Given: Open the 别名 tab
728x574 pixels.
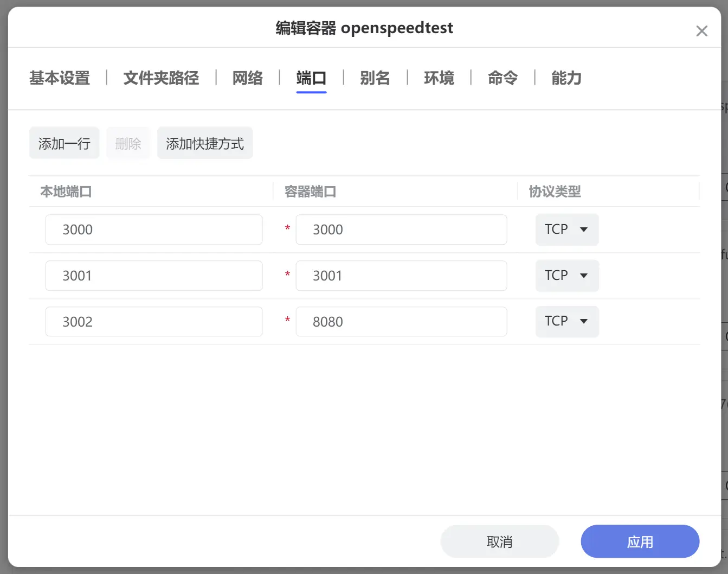Looking at the screenshot, I should pyautogui.click(x=375, y=78).
